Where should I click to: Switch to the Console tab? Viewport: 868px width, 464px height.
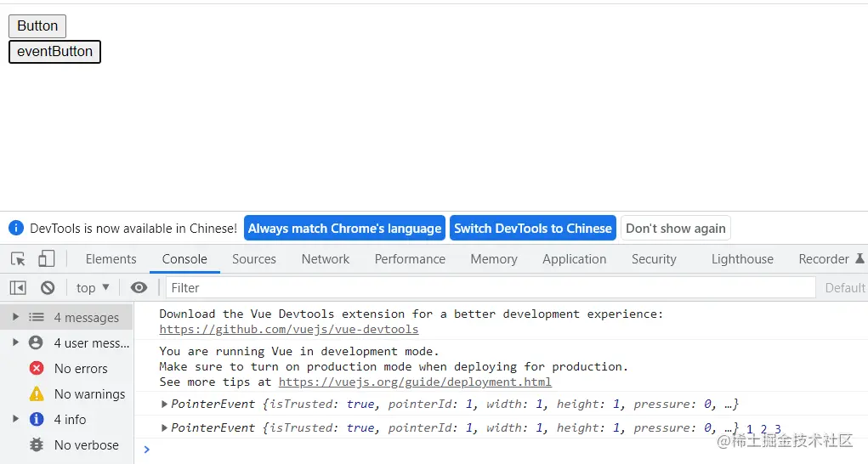[184, 259]
